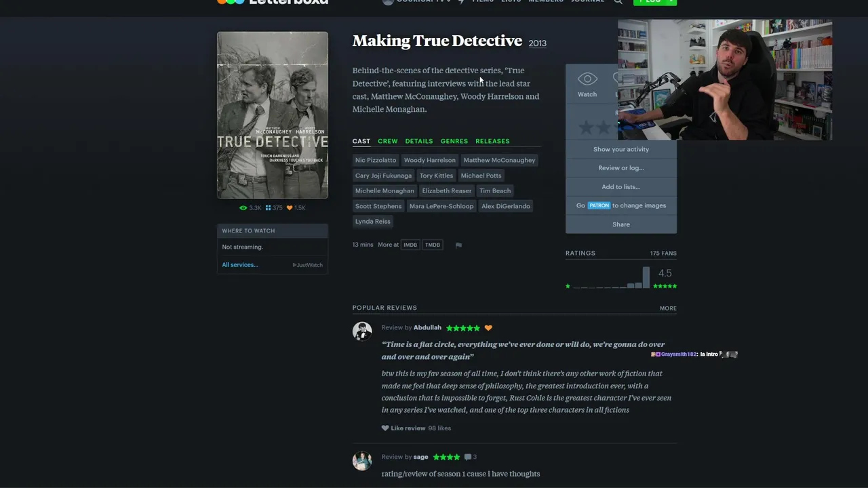Image resolution: width=868 pixels, height=488 pixels.
Task: Click the Elizabeth Reaser cast tag
Action: (x=447, y=191)
